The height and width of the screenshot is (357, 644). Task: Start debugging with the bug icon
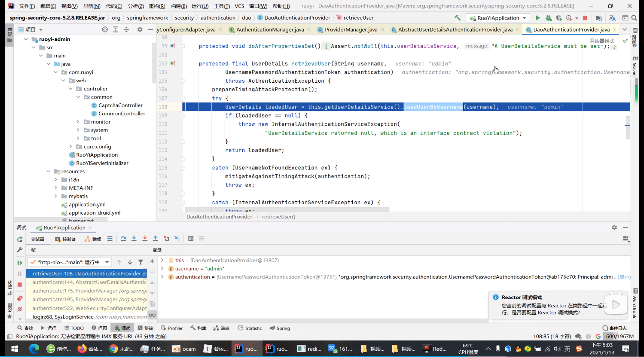(548, 18)
